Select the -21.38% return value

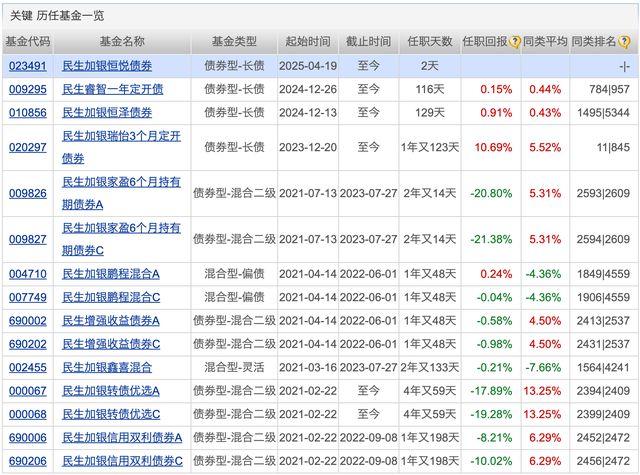pos(491,239)
